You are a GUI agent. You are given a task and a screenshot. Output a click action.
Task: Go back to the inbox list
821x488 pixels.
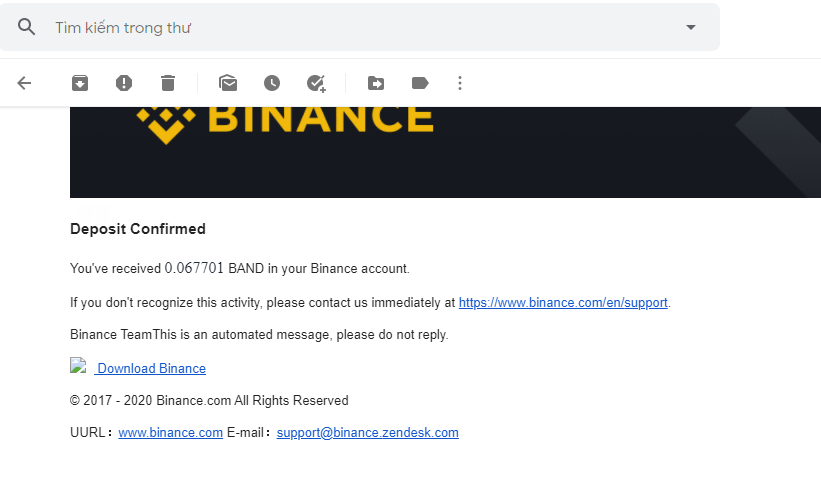tap(25, 83)
